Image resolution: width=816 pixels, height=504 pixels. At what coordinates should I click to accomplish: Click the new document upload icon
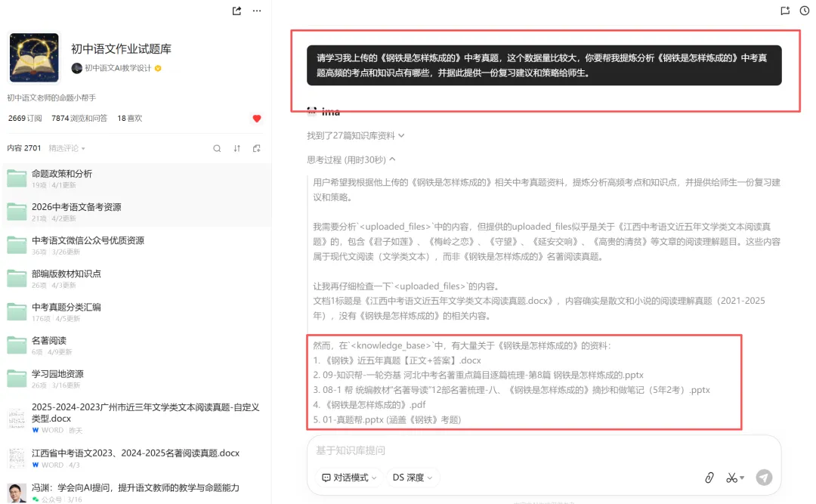[257, 149]
